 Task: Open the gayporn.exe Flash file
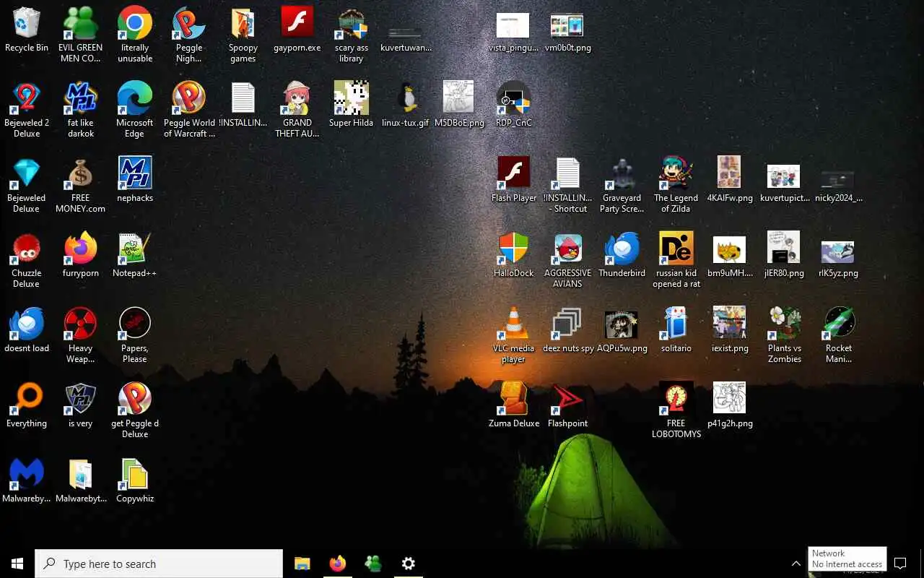[297, 30]
